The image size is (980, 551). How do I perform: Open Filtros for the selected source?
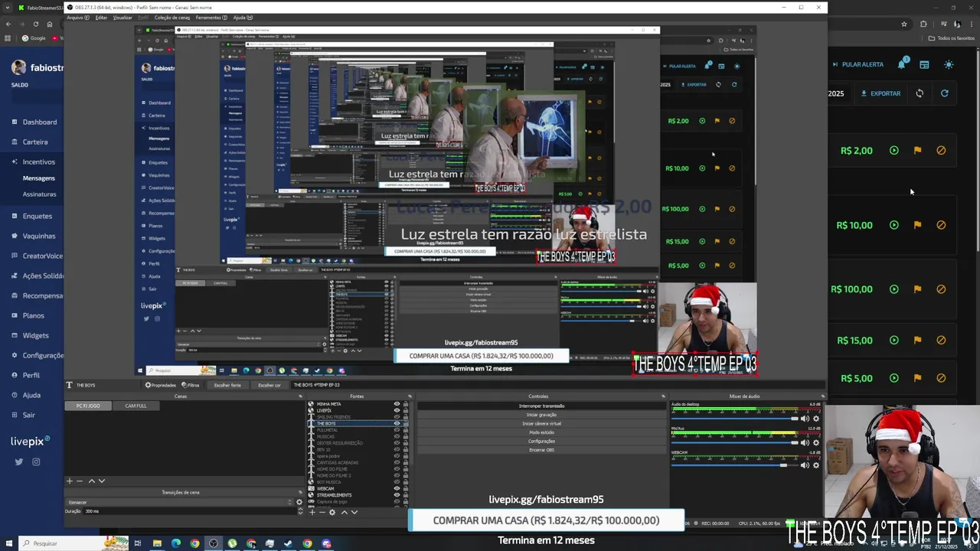191,385
